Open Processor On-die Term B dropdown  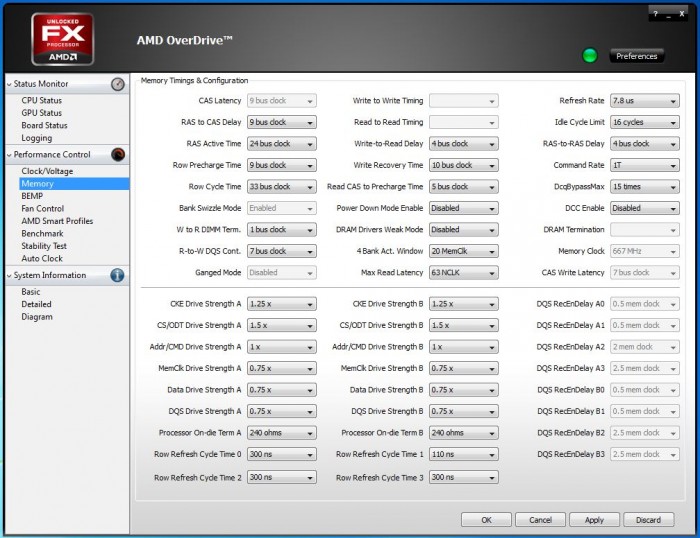coord(463,433)
